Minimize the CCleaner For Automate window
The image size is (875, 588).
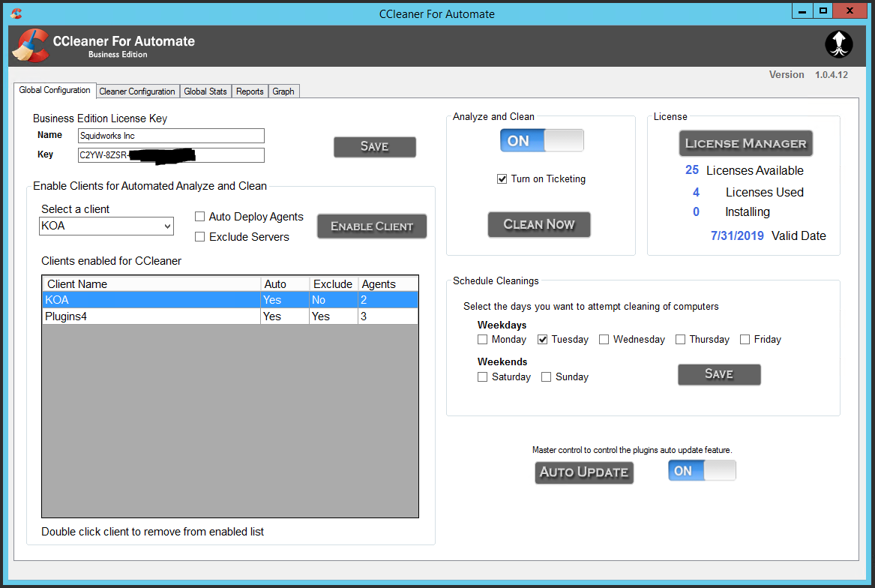(x=802, y=10)
